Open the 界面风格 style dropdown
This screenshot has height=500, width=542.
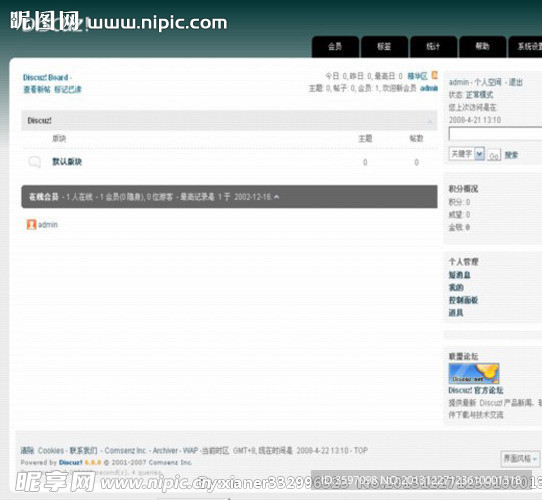pyautogui.click(x=520, y=459)
